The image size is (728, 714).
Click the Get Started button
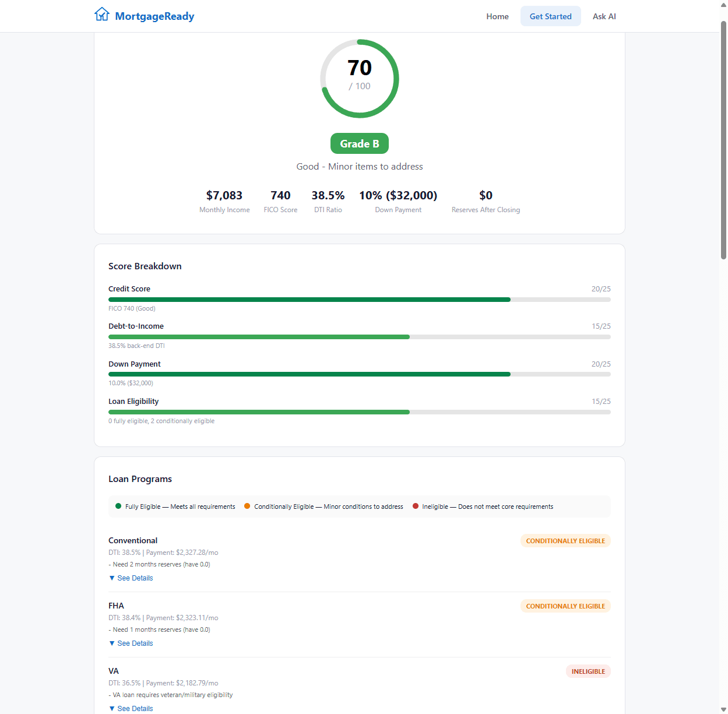pyautogui.click(x=550, y=16)
